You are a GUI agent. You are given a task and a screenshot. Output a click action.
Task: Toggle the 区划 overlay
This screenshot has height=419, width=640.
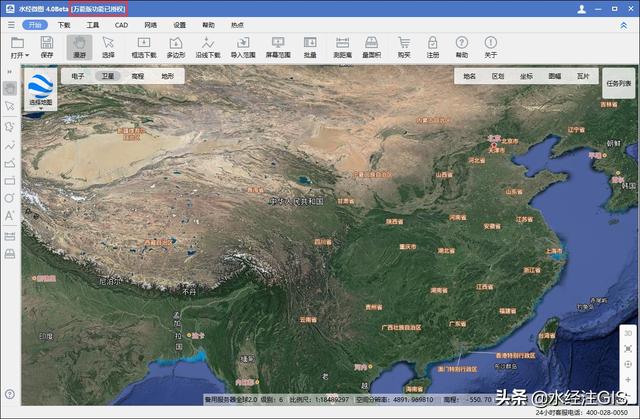point(498,76)
